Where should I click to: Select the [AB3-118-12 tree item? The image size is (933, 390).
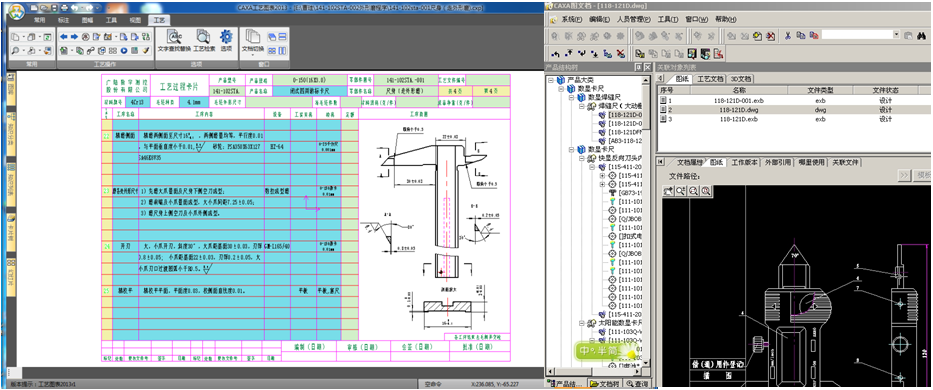(x=625, y=141)
